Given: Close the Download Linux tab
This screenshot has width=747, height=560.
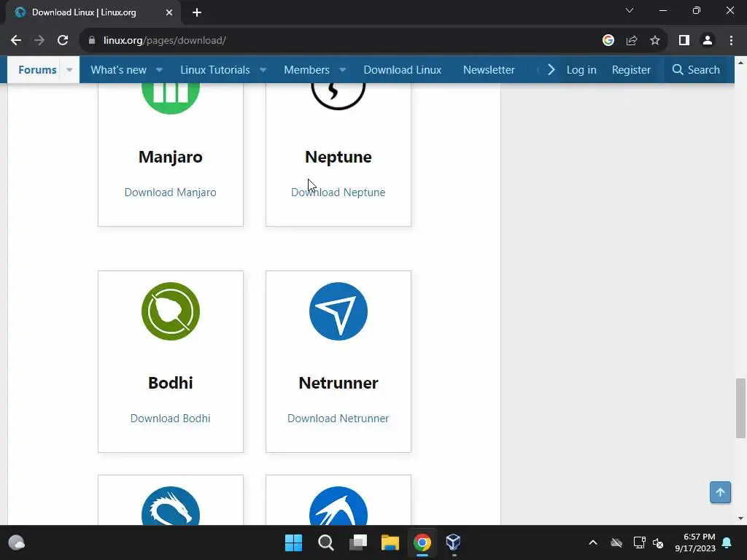Looking at the screenshot, I should (169, 12).
